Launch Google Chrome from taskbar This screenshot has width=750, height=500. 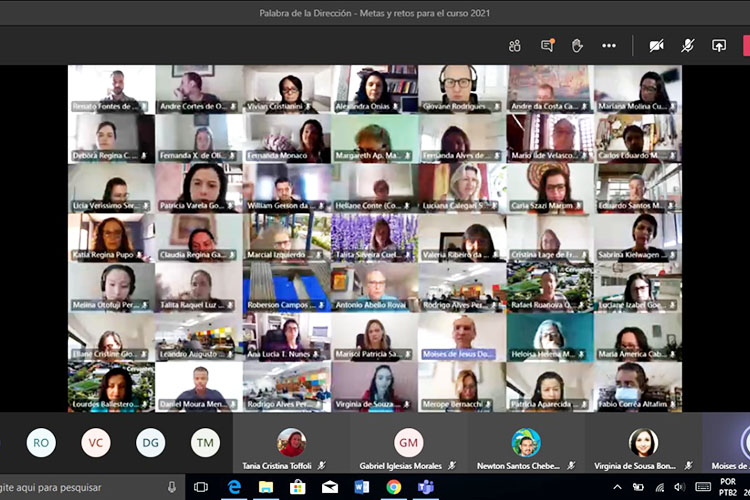pos(394,487)
